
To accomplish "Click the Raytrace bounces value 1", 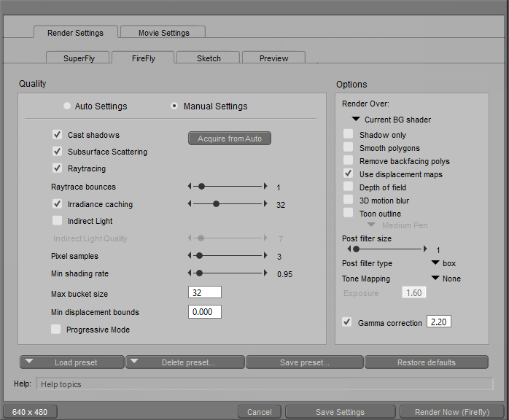I will [x=278, y=187].
